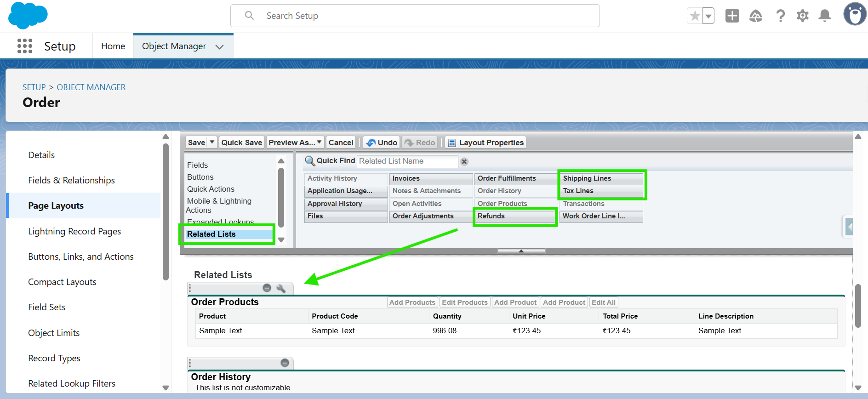Remove the Order Products related list

tap(267, 288)
